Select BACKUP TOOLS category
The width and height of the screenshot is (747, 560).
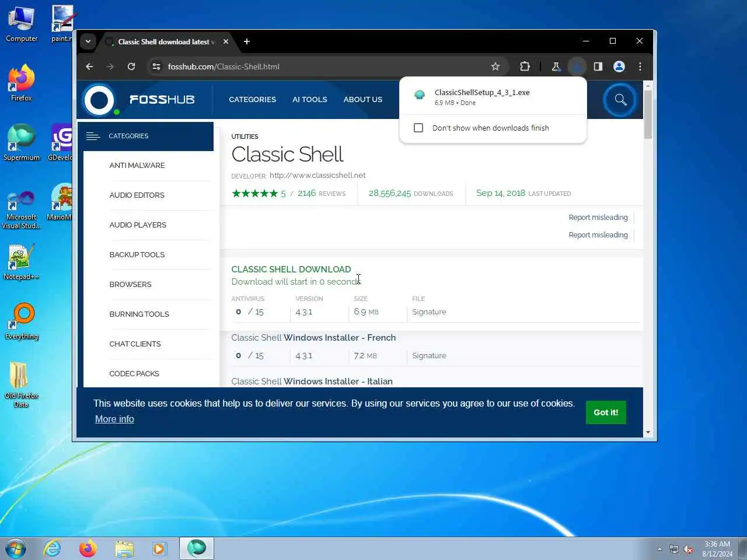pos(137,255)
